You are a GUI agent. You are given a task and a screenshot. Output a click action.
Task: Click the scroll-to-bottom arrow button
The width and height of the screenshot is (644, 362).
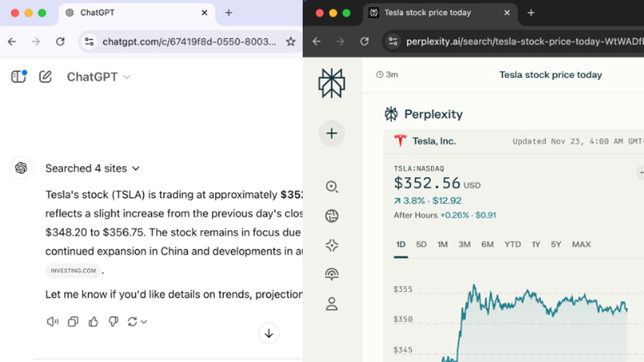tap(269, 333)
